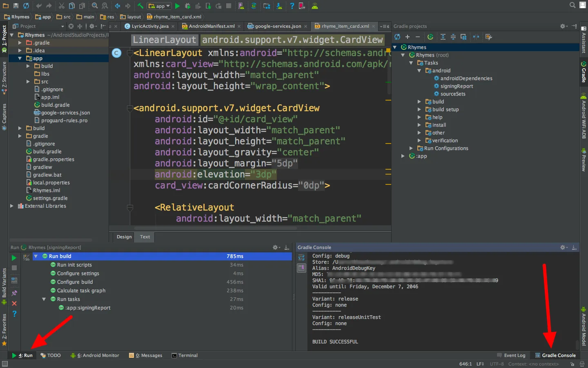Click the Make Project hammer icon
Screen dimensions: 588x368
140,6
